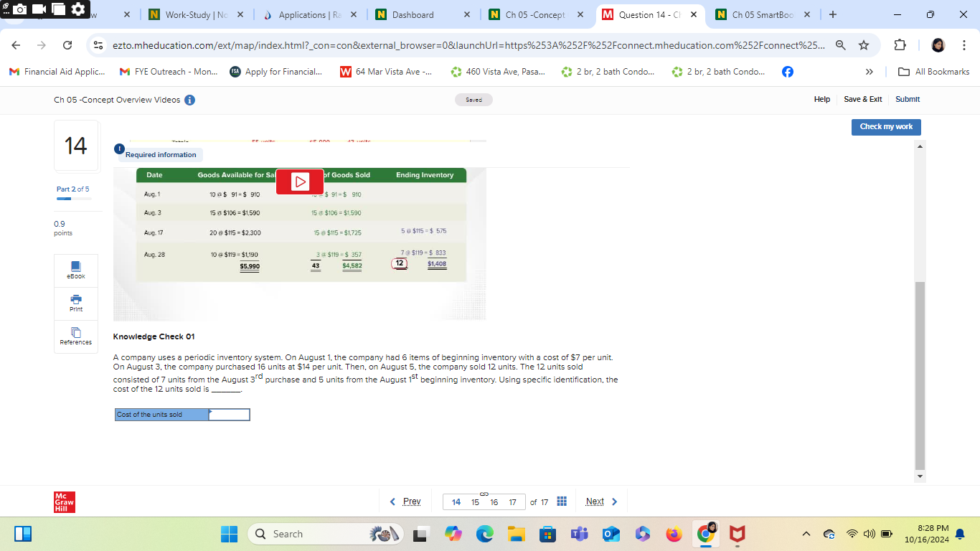The height and width of the screenshot is (551, 980).
Task: Launch Microsoft Edge from the taskbar
Action: (x=484, y=534)
